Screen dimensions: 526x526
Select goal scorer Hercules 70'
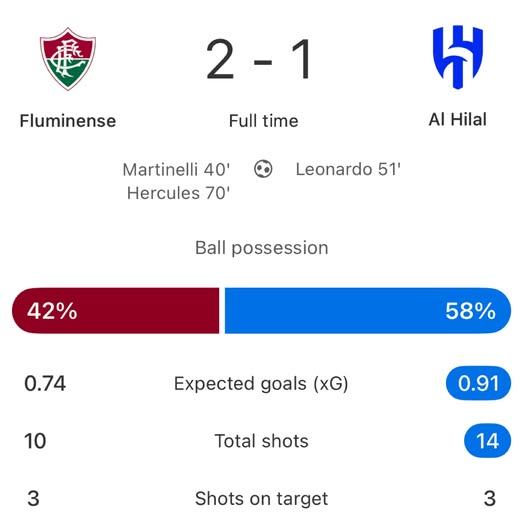(178, 193)
